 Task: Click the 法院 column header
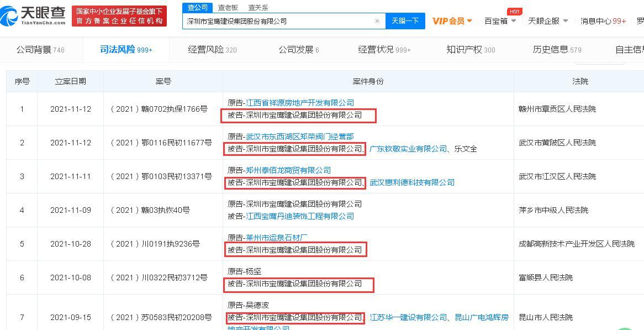[580, 81]
